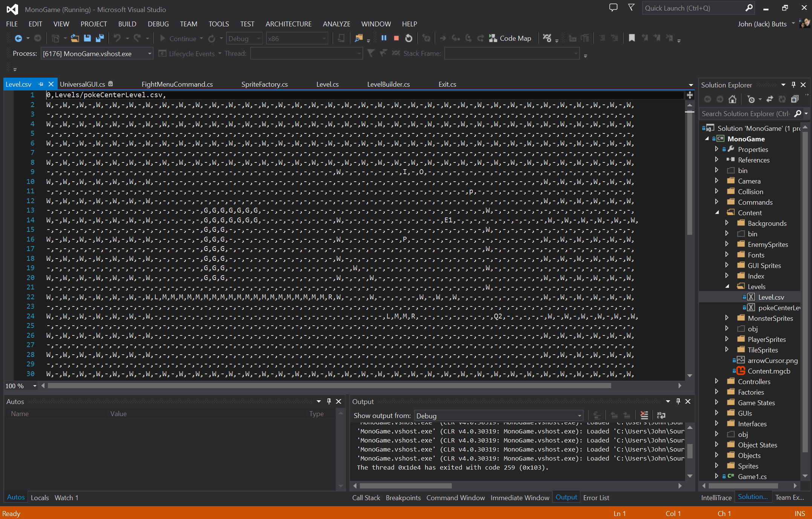Open the feedback speech bubble icon
The width and height of the screenshot is (812, 519).
pyautogui.click(x=613, y=8)
